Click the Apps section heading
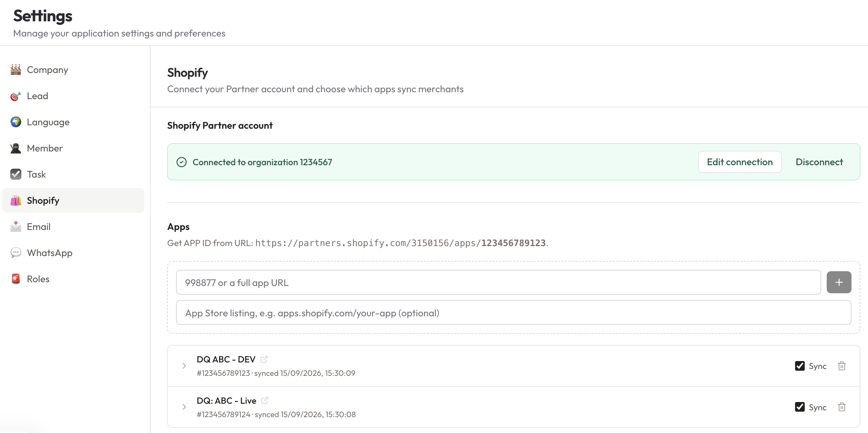868x433 pixels. 178,227
